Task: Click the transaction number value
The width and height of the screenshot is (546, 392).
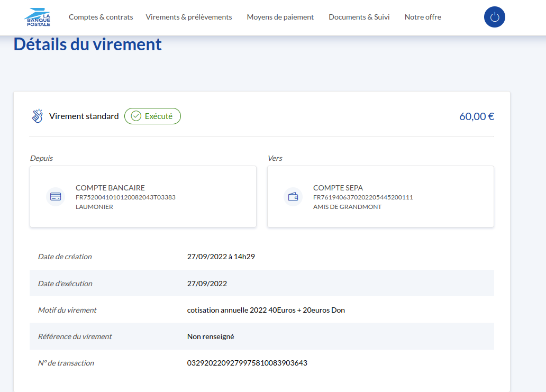Action: (247, 363)
